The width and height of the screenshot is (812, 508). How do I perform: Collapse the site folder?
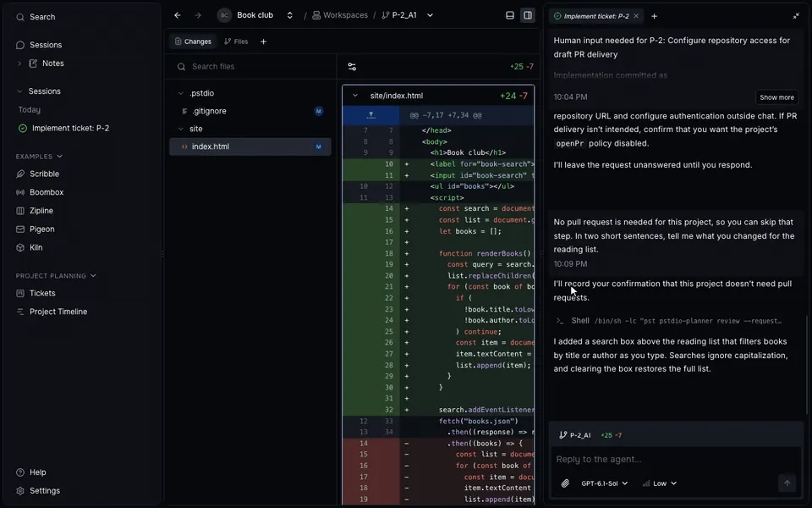click(x=181, y=129)
